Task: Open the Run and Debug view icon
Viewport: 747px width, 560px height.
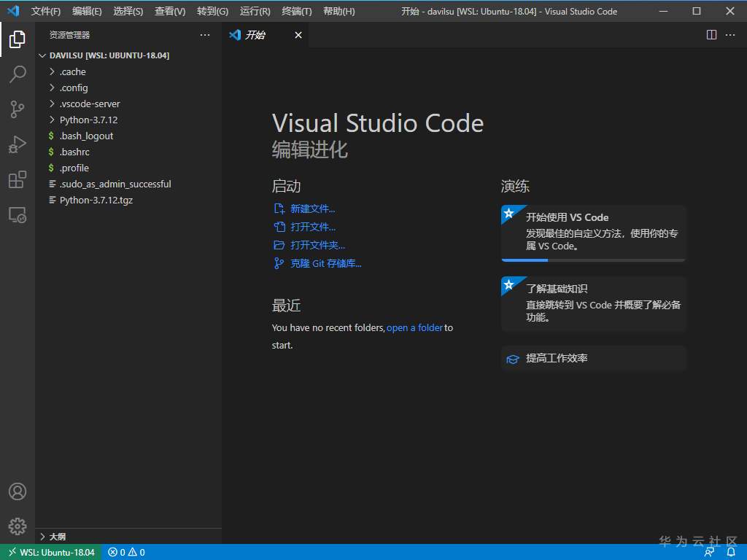Action: click(x=18, y=144)
